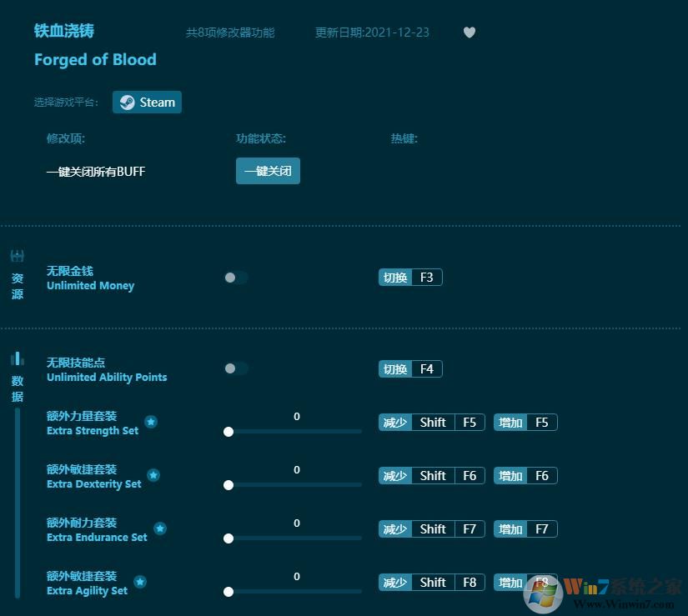688x616 pixels.
Task: Click the Agility Set slider value 0
Action: (297, 577)
